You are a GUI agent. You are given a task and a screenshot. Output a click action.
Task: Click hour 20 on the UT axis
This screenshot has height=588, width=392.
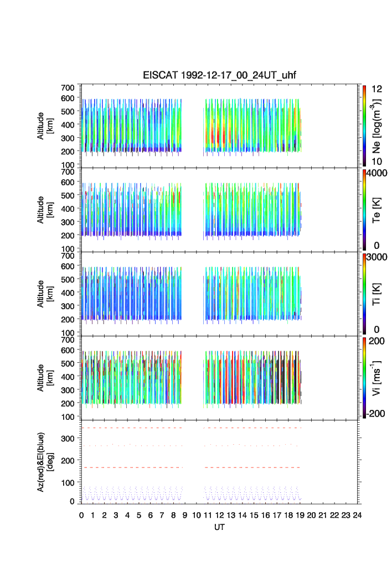311,515
